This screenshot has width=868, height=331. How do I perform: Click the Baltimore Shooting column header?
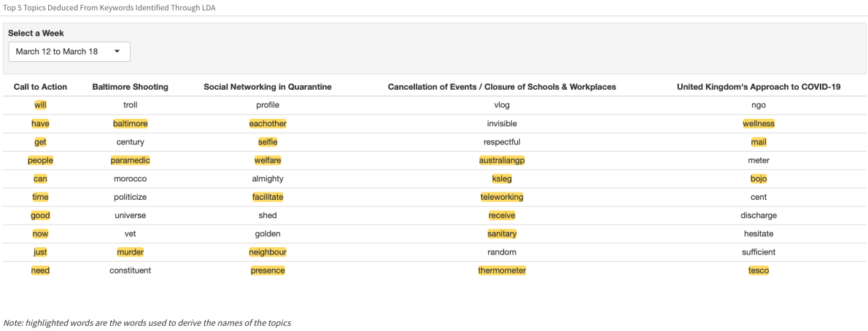coord(130,87)
